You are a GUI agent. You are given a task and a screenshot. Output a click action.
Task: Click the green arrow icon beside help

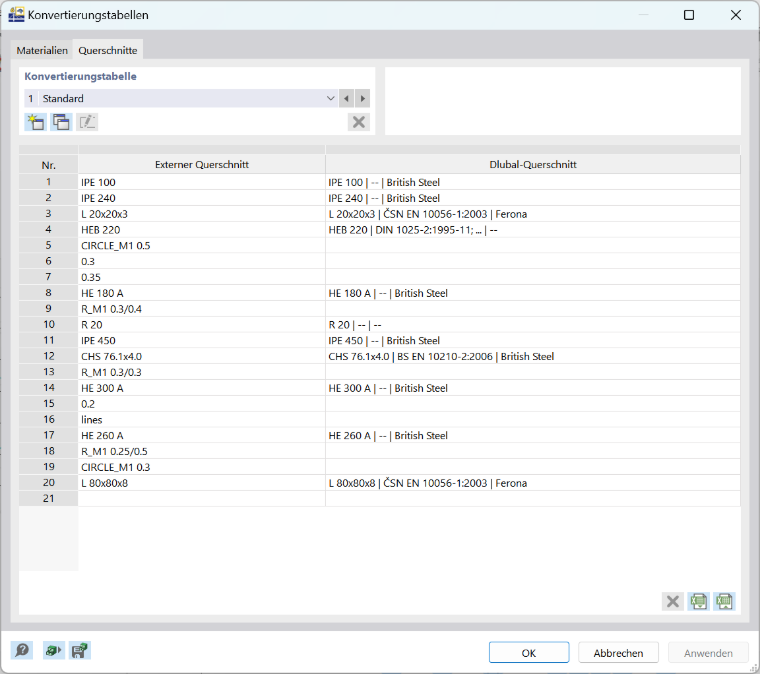(53, 650)
